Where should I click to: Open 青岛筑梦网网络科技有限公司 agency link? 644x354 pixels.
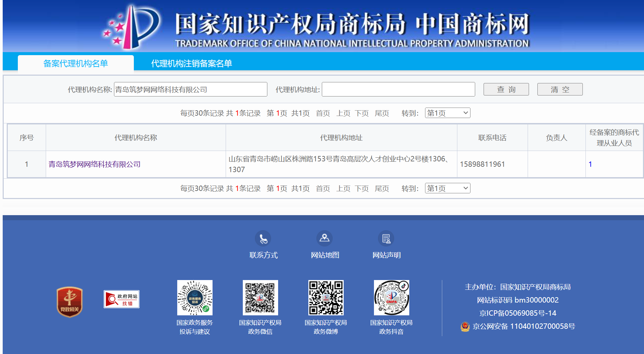(94, 164)
